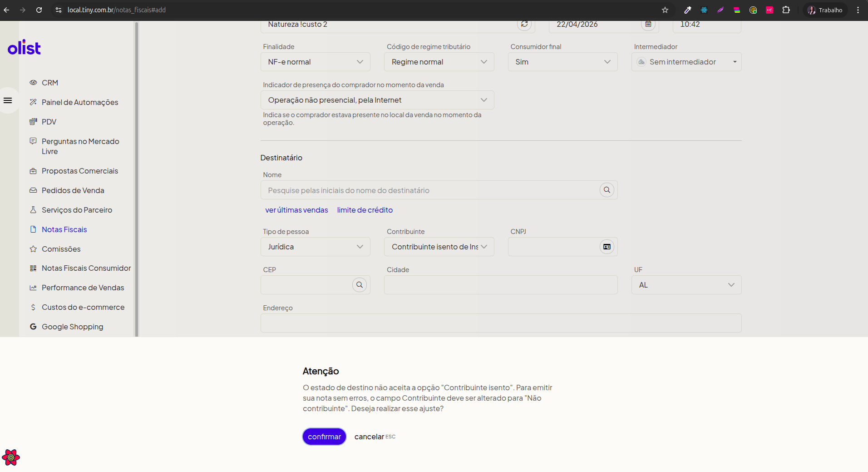This screenshot has width=868, height=472.
Task: Open the Tipo de pessoa dropdown
Action: (316, 247)
